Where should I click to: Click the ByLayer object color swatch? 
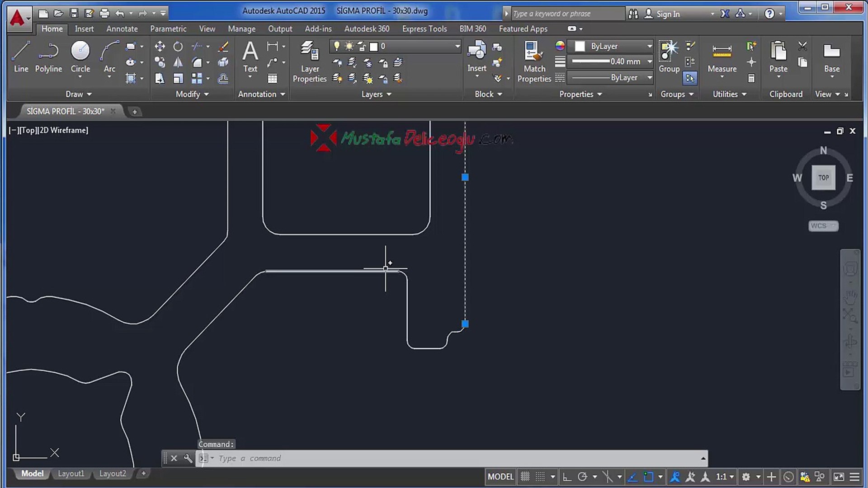tap(580, 46)
